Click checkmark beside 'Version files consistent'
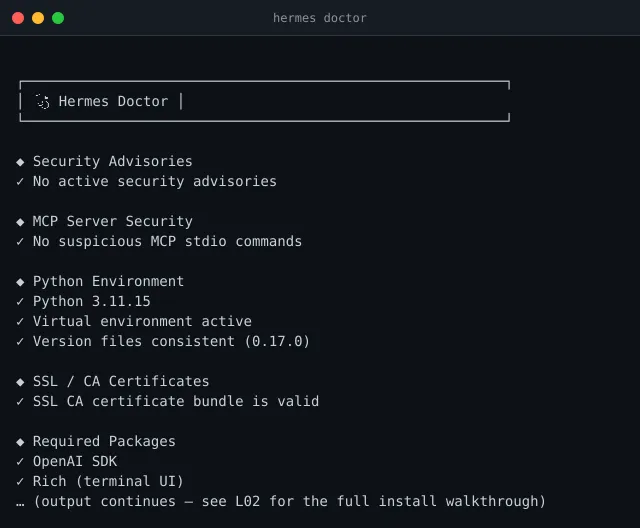This screenshot has height=528, width=640. click(20, 342)
